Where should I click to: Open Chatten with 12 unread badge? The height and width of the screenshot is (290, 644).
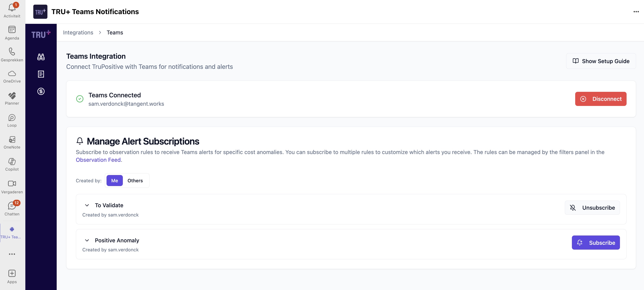[12, 208]
